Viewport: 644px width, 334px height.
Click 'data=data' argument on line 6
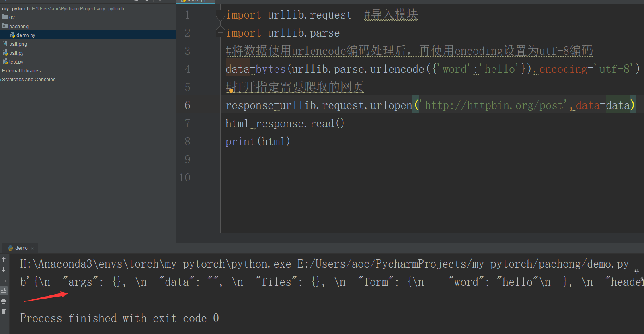coord(603,105)
